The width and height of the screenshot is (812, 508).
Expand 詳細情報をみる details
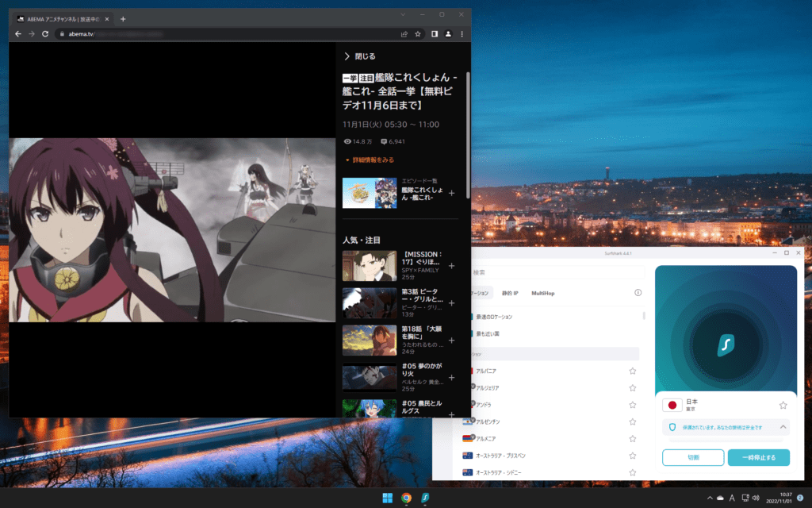(x=370, y=160)
